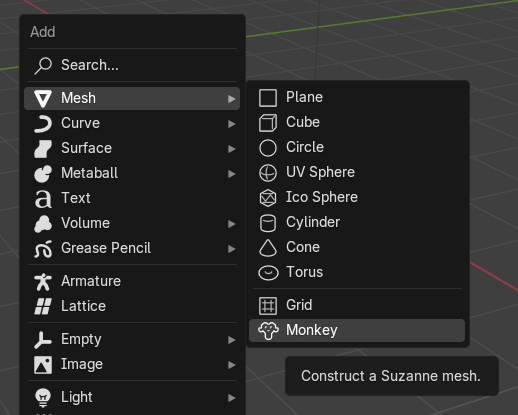Click the Monkey mesh icon
The height and width of the screenshot is (415, 518).
268,331
